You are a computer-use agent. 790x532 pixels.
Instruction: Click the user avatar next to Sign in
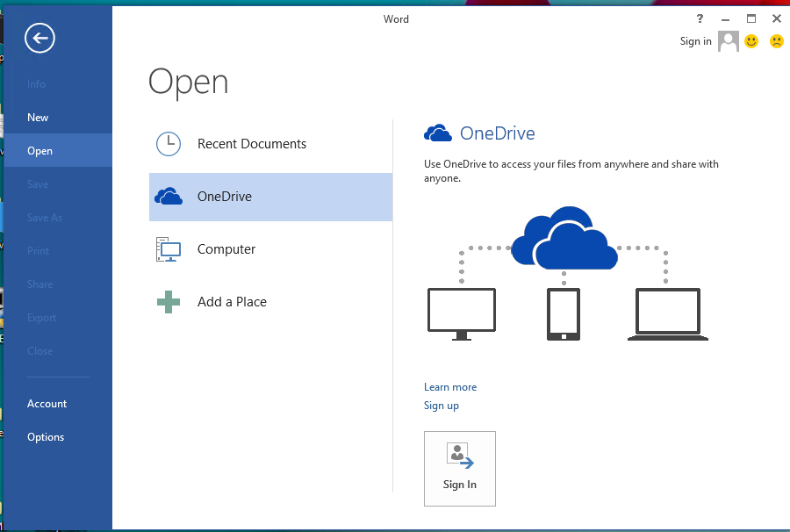click(728, 40)
